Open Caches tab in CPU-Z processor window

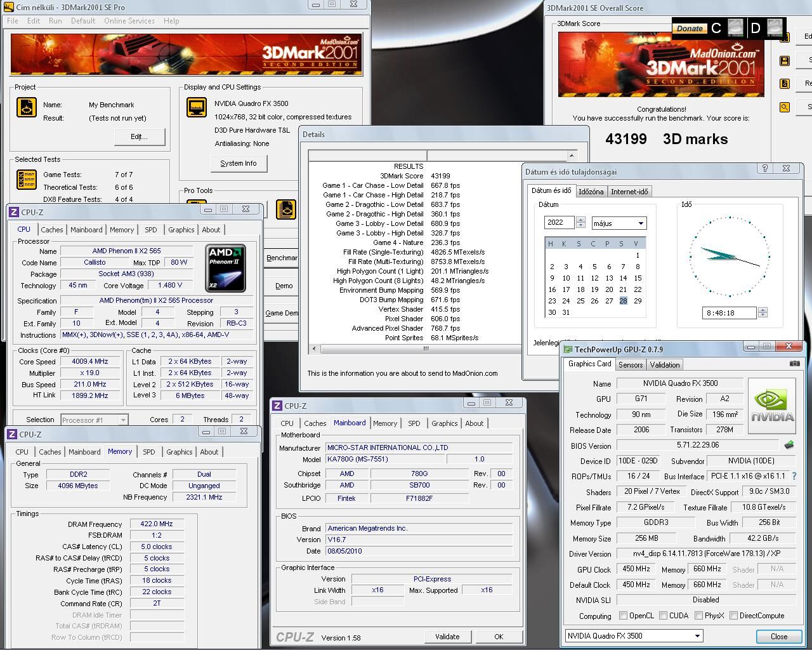52,230
